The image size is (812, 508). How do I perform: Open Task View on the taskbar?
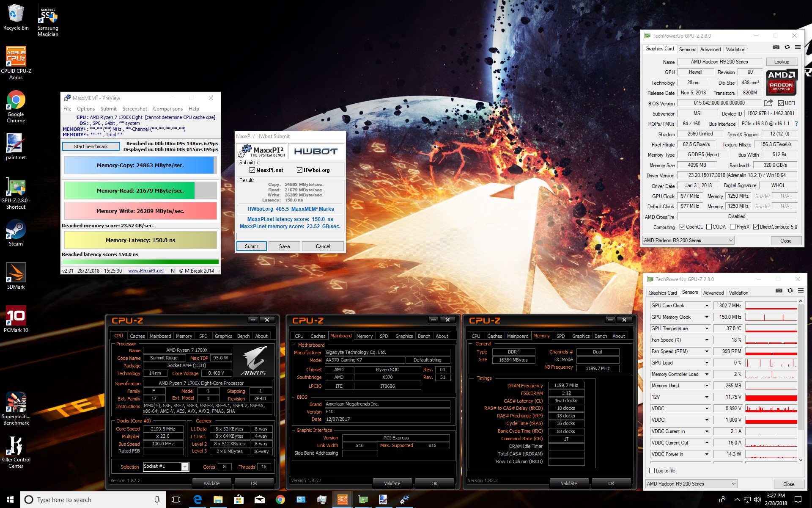pyautogui.click(x=176, y=500)
